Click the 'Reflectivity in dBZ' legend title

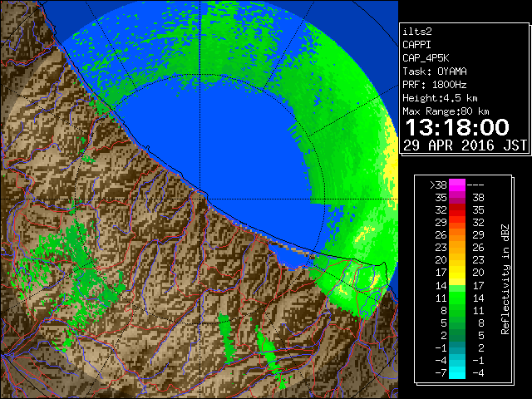click(505, 279)
